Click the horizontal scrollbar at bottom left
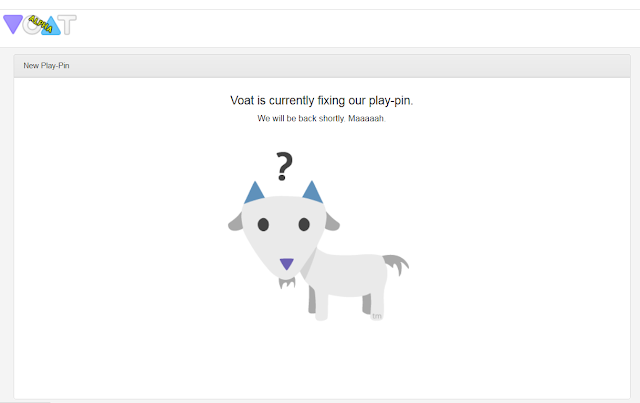Image resolution: width=640 pixels, height=403 pixels. [x=25, y=402]
